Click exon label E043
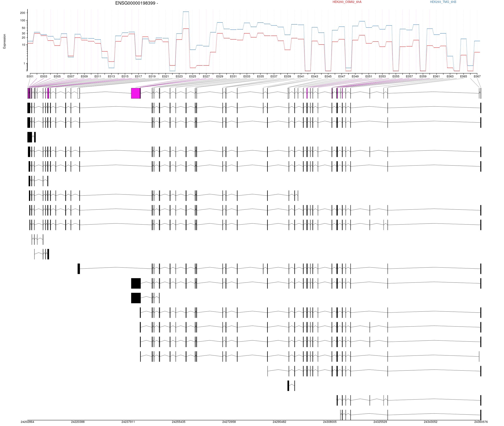The image size is (504, 426). click(x=315, y=77)
